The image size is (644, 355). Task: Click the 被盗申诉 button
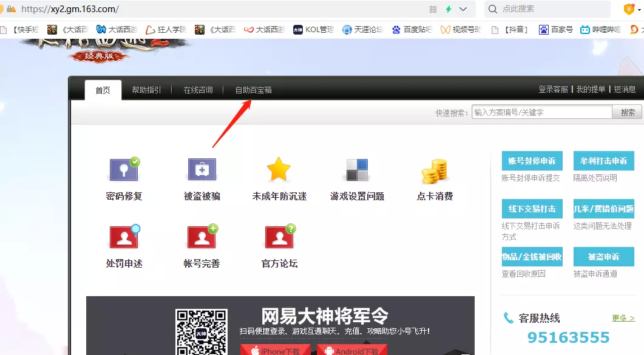(603, 257)
